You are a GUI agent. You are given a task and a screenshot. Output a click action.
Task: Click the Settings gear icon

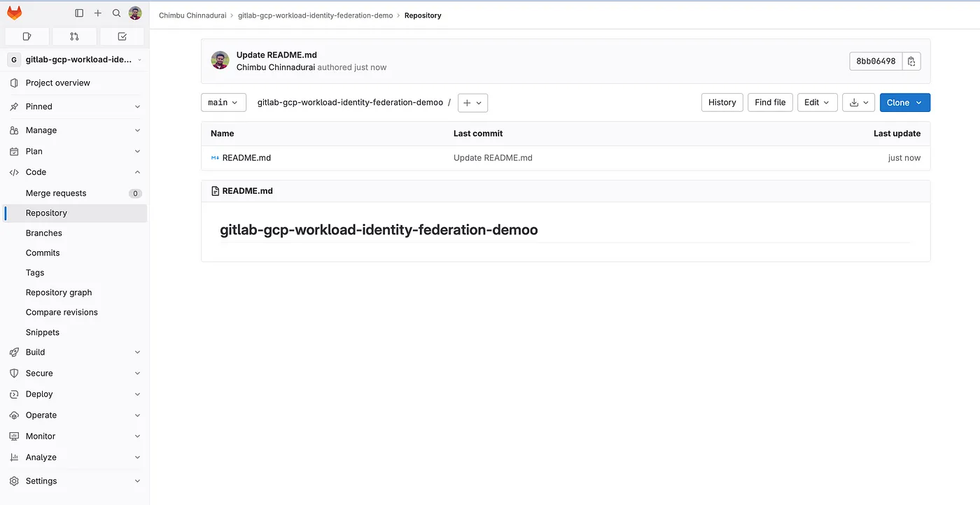[x=14, y=481]
